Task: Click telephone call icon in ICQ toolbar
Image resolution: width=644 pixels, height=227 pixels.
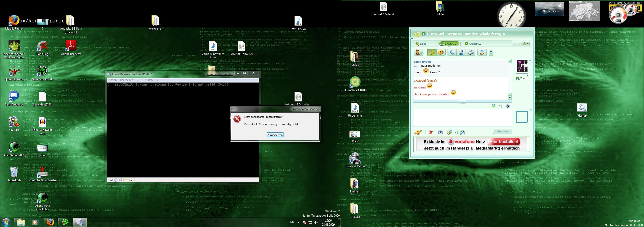Action: coord(471,52)
